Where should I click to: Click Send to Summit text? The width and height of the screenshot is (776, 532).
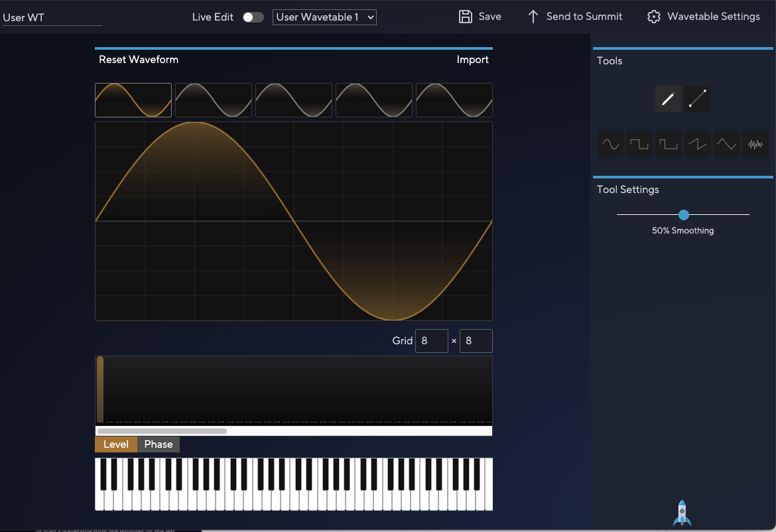(584, 17)
